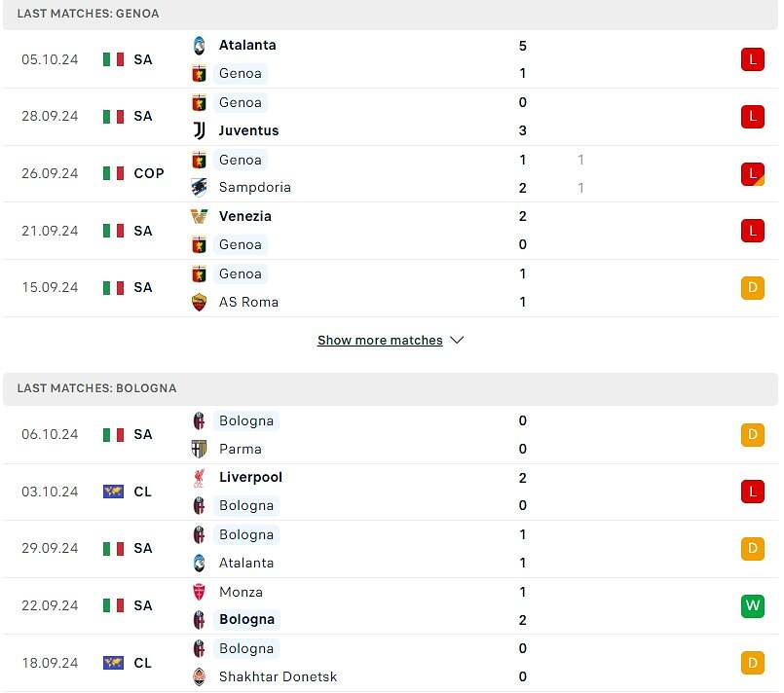Click the AS Roma crest icon
Image resolution: width=784 pixels, height=693 pixels.
200,302
